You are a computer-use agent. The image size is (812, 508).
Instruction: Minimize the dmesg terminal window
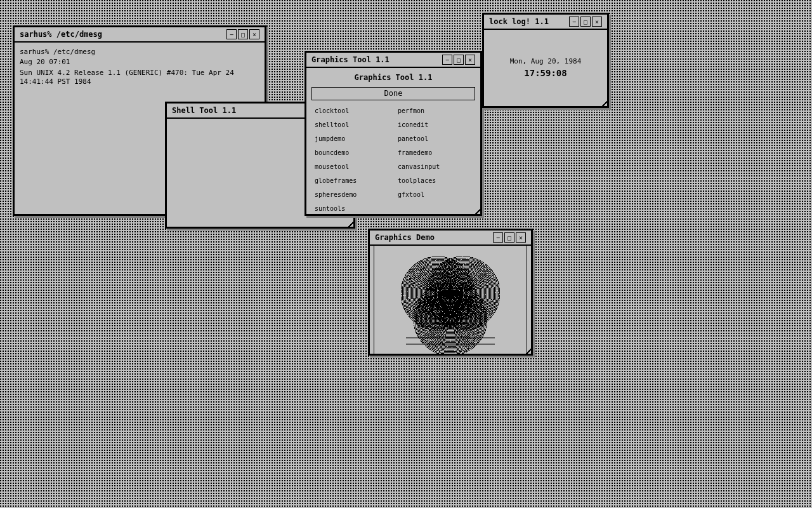231,34
